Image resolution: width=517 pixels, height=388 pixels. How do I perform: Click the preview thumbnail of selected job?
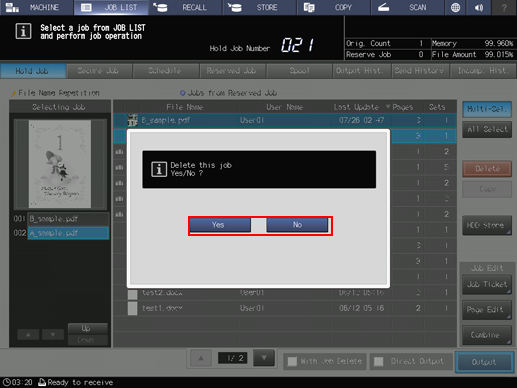[60, 164]
